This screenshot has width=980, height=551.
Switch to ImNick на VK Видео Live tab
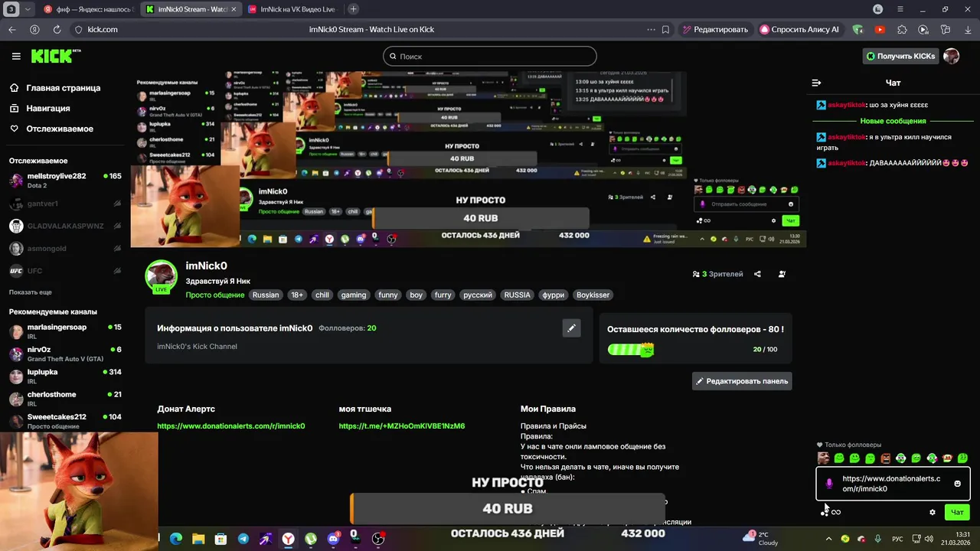coord(292,9)
